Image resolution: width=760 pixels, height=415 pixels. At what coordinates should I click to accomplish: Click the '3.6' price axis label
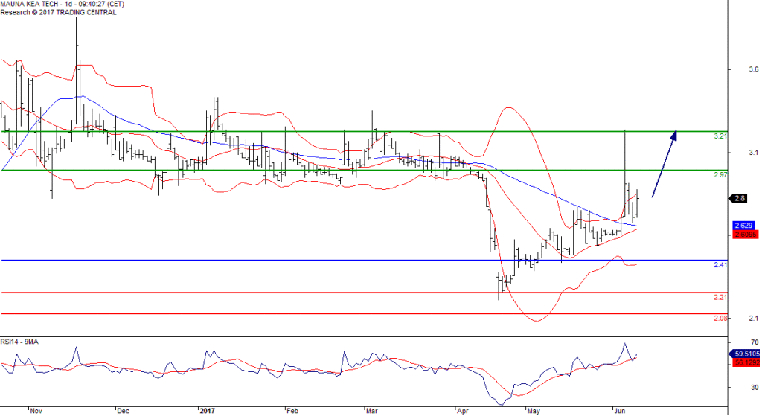click(753, 69)
